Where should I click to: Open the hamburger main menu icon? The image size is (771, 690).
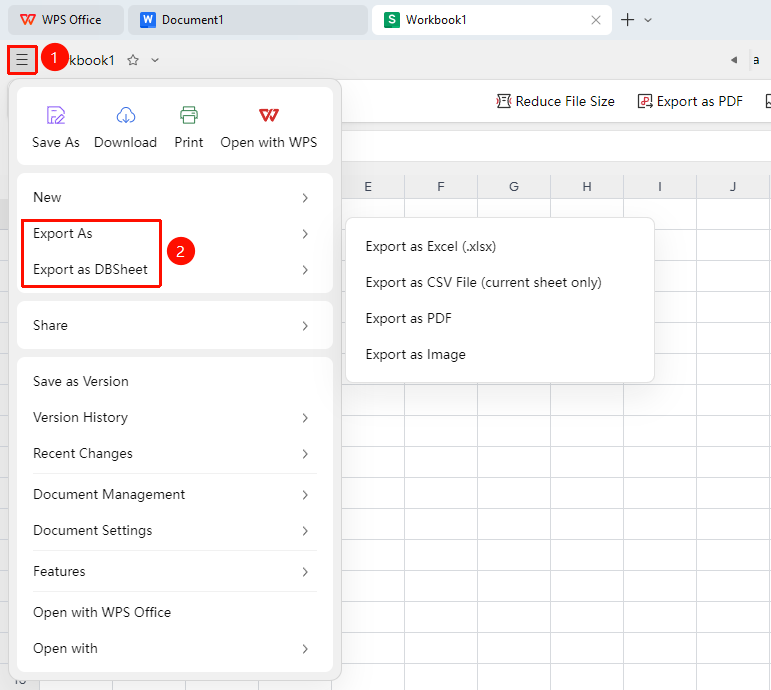coord(22,60)
